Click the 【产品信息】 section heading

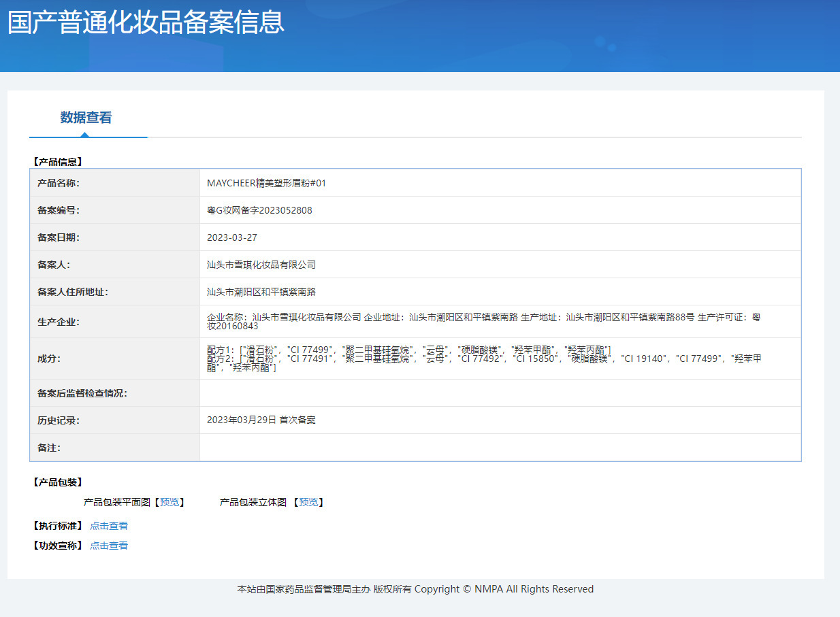(57, 162)
